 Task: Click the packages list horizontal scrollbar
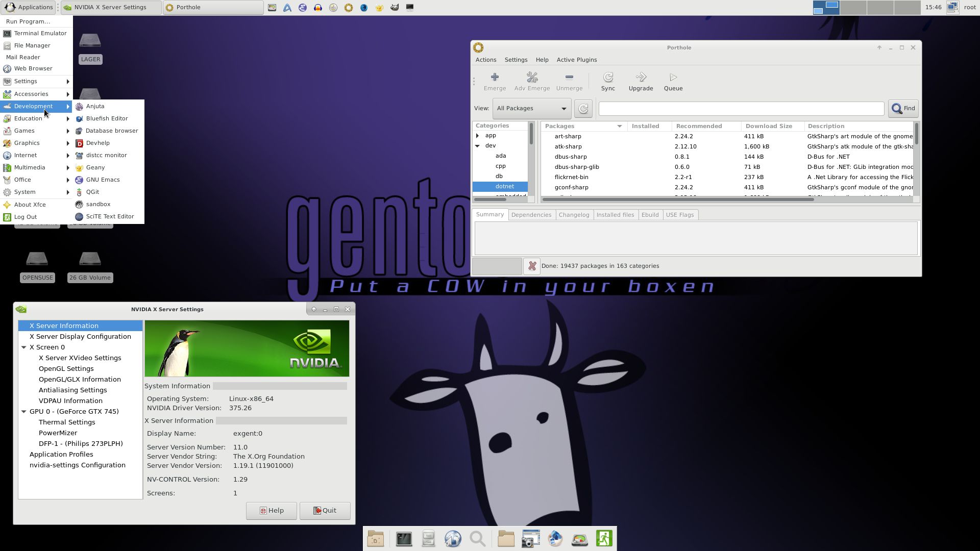pos(678,199)
